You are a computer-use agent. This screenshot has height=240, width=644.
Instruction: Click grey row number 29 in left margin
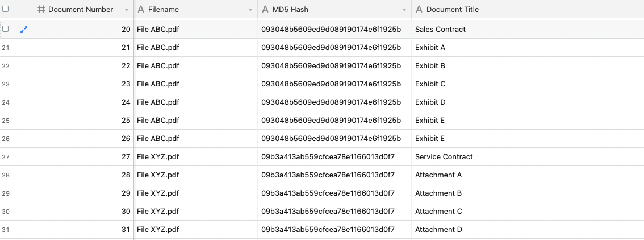click(5, 193)
